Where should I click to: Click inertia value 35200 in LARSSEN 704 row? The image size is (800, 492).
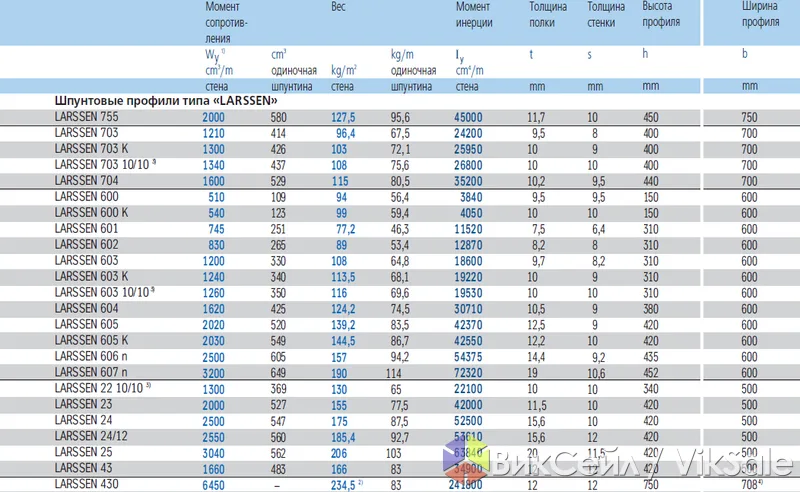point(468,181)
